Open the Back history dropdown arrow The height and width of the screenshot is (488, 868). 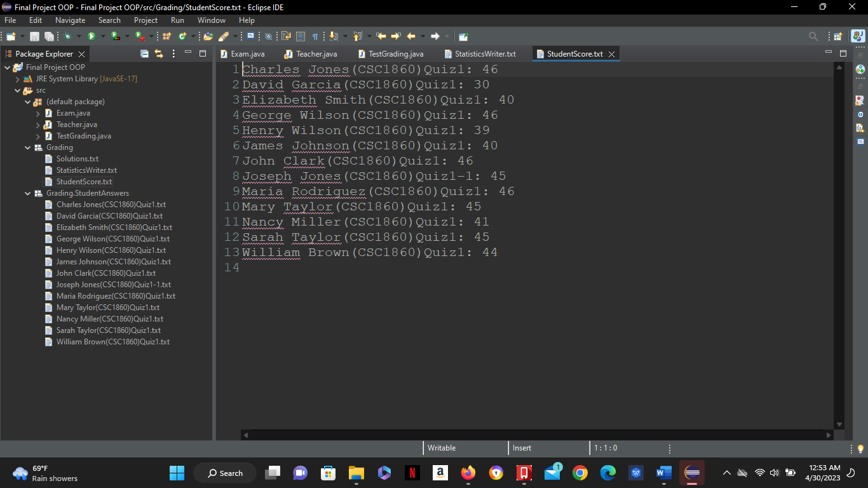click(x=423, y=36)
